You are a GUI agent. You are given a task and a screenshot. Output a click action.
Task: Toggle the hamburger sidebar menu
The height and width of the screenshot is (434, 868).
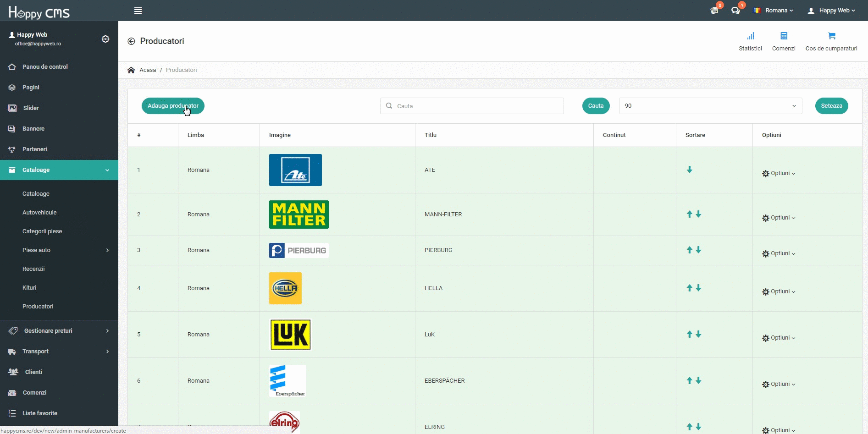point(138,11)
